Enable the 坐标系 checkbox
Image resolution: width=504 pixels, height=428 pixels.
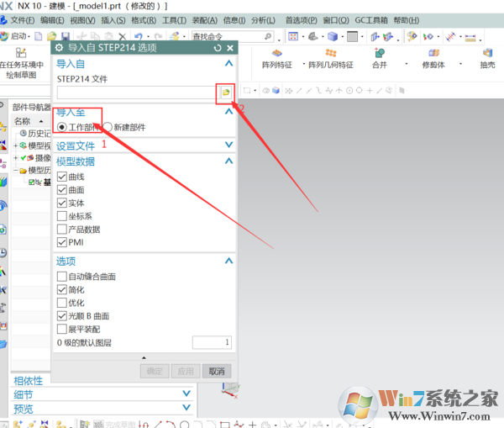[x=61, y=216]
